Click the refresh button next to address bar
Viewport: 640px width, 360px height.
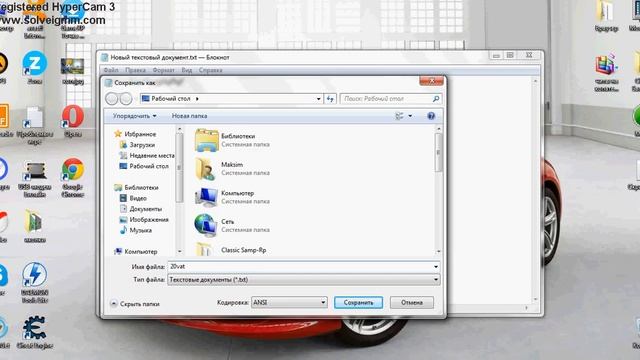(330, 98)
